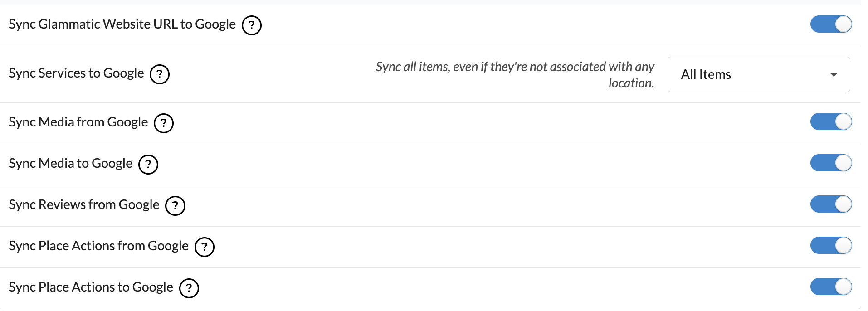Disable Sync Place Actions from Google toggle
Screen dimensions: 868x311
point(831,246)
